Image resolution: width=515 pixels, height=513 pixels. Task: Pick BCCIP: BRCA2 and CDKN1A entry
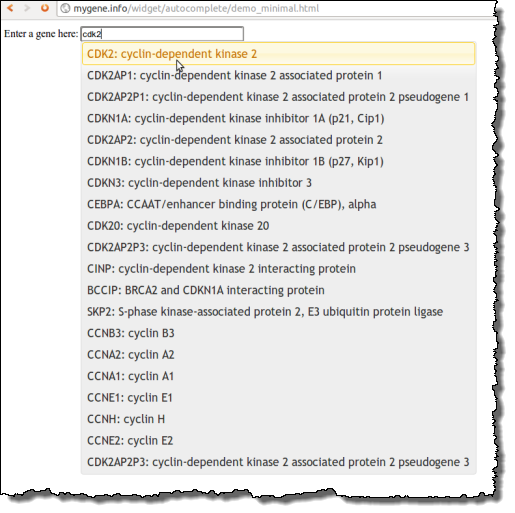pos(279,290)
